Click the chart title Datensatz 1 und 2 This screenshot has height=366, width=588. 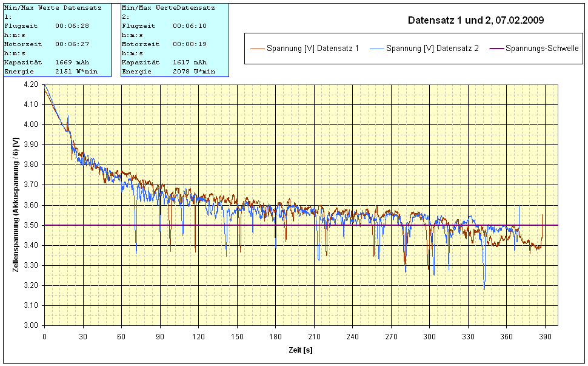(x=475, y=20)
